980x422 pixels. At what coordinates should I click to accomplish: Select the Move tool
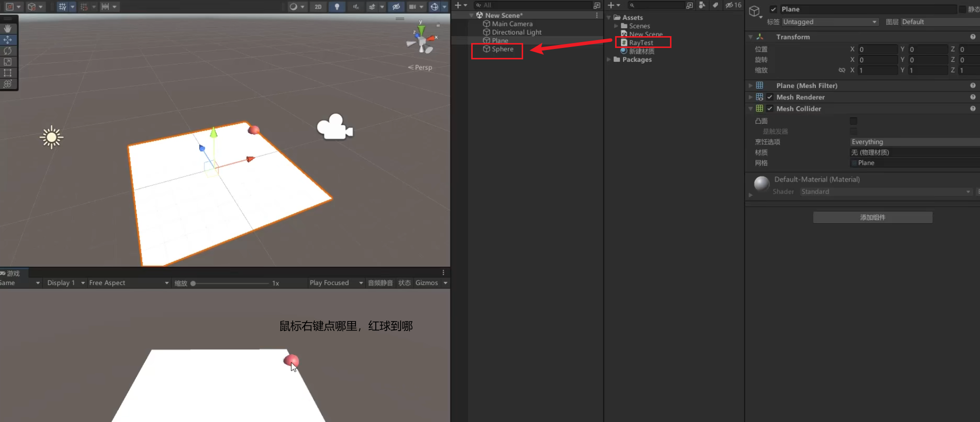pyautogui.click(x=8, y=40)
